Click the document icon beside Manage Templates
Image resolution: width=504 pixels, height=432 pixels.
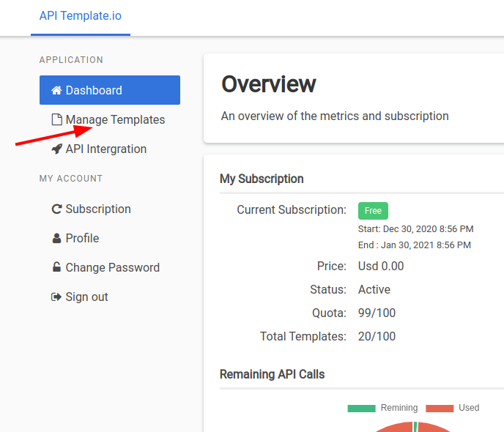pos(56,119)
